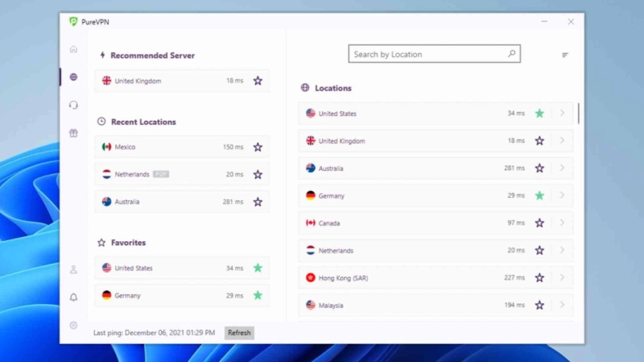Expand Germany chevron in Locations
The width and height of the screenshot is (644, 362).
click(x=562, y=195)
